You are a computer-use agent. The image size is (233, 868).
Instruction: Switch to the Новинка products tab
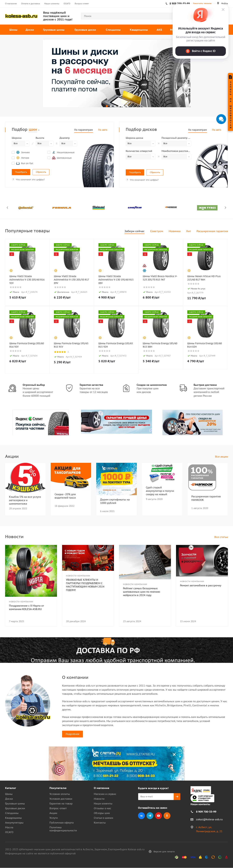click(x=174, y=231)
